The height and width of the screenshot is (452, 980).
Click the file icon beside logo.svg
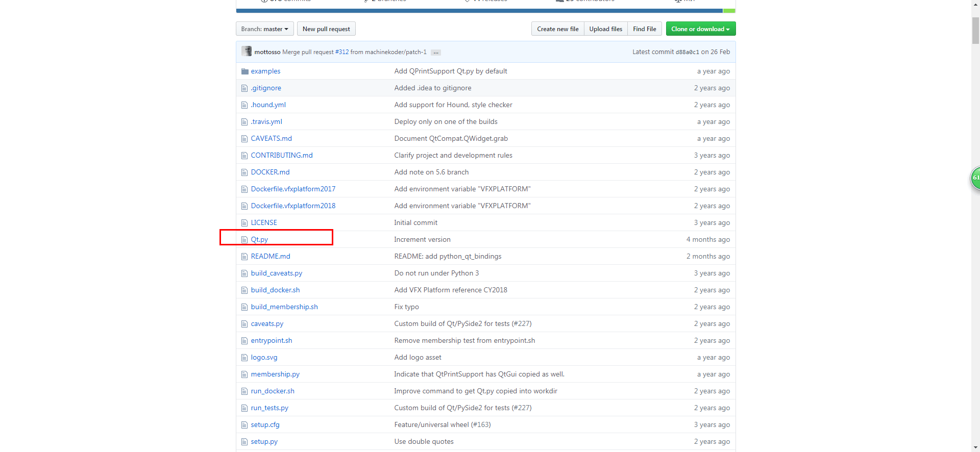click(x=244, y=358)
